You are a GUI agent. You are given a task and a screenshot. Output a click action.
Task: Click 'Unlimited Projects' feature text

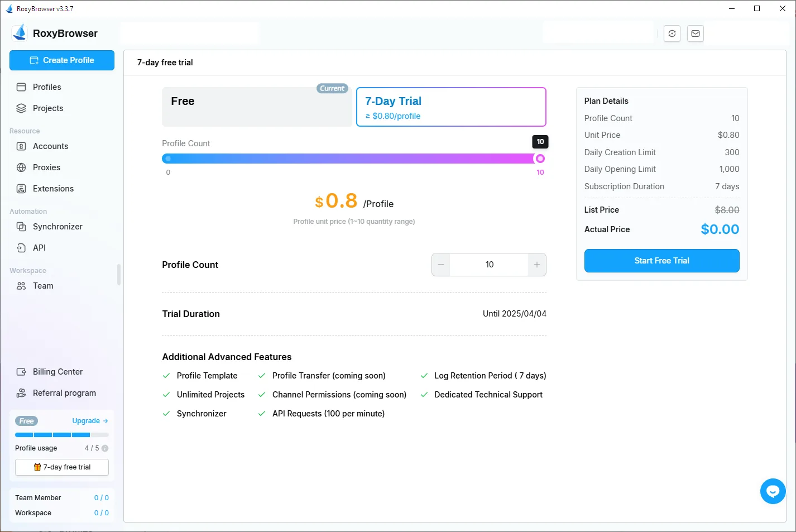click(210, 395)
